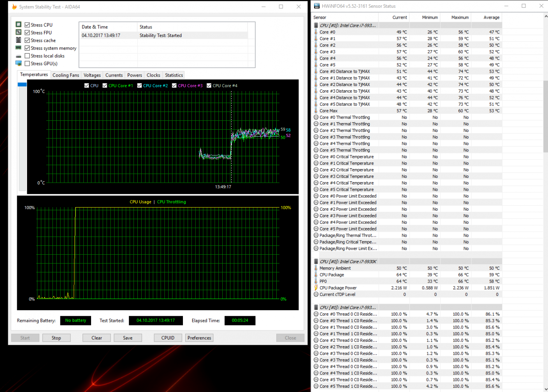Click the thermometer icon next to Core #0
This screenshot has height=392, width=548.
pos(316,32)
